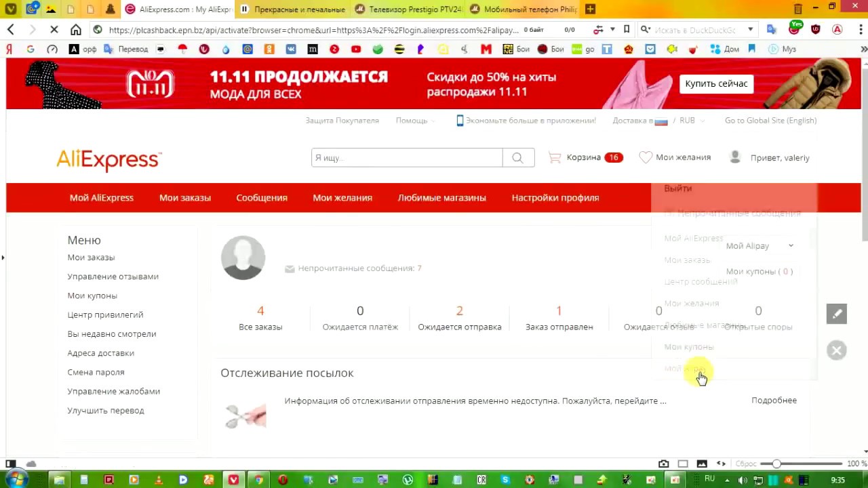Open Skype from the taskbar

[x=505, y=480]
